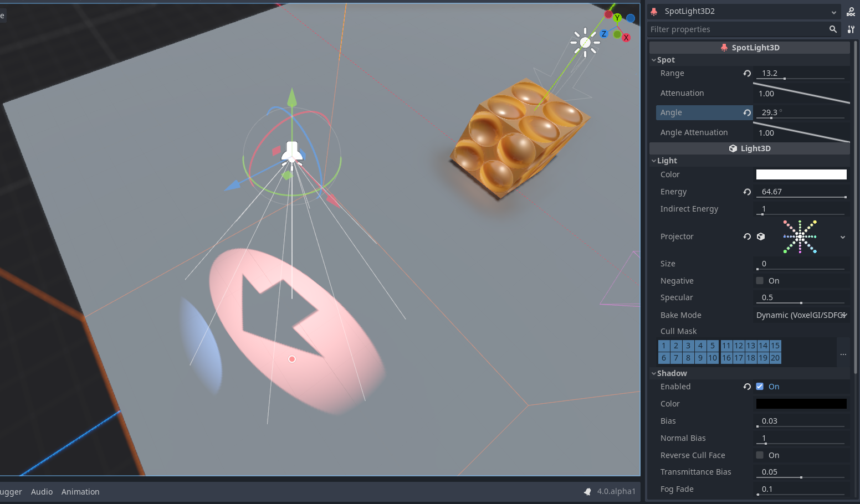Open the Bake Mode dropdown
The width and height of the screenshot is (860, 504).
pos(801,315)
